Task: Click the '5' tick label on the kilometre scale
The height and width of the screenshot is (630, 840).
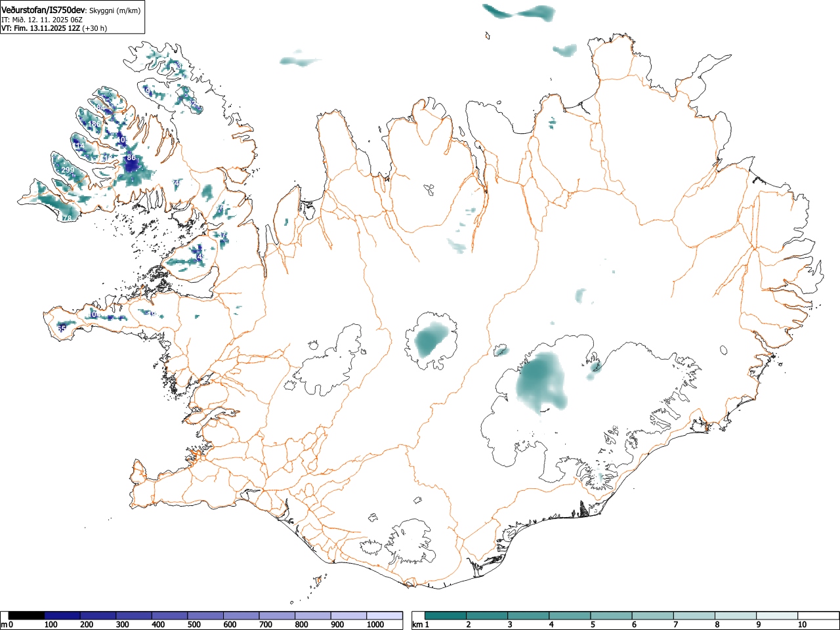Action: click(593, 625)
